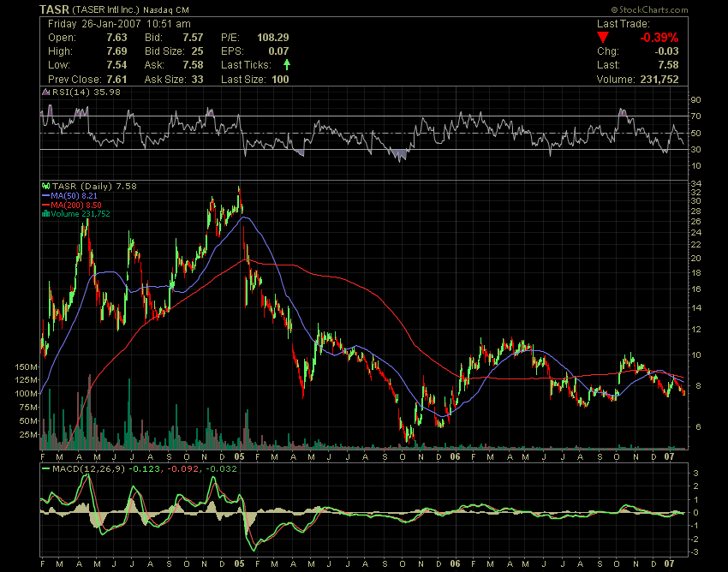Click the High value 7.69

coord(116,51)
